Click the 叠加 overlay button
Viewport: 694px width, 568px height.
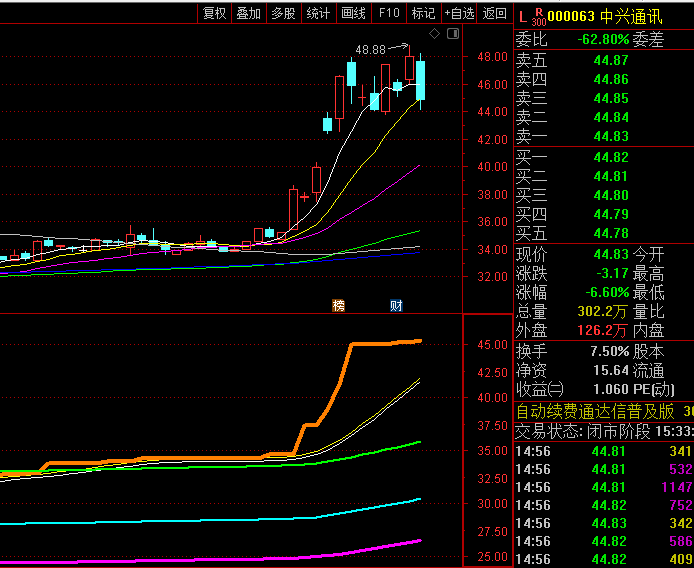pos(248,13)
